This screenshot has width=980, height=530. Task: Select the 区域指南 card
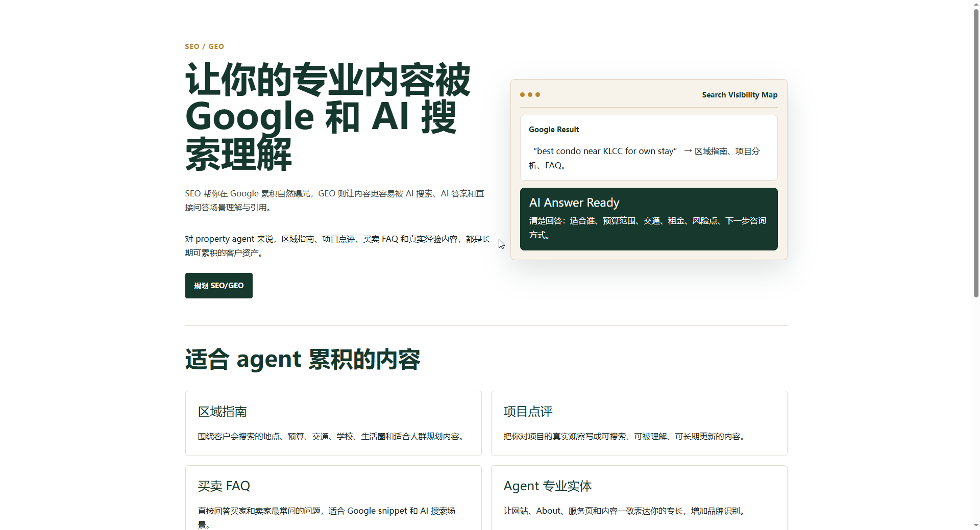coord(333,423)
